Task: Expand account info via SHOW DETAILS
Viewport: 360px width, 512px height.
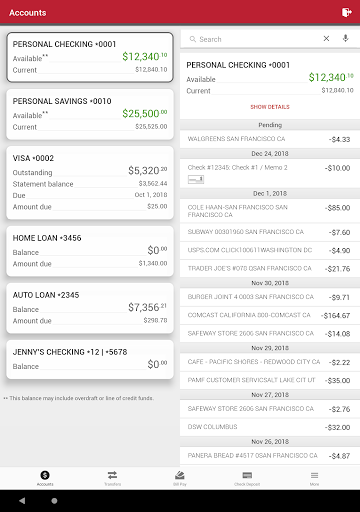Action: coord(270,107)
